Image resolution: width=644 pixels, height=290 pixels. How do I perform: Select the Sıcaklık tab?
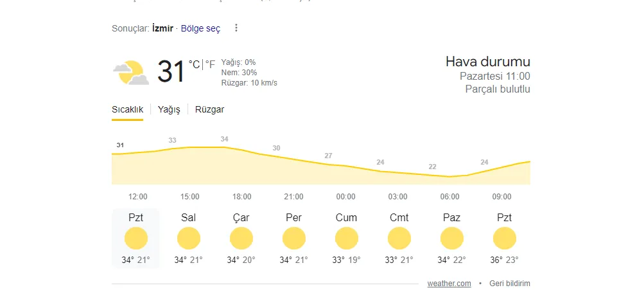127,109
